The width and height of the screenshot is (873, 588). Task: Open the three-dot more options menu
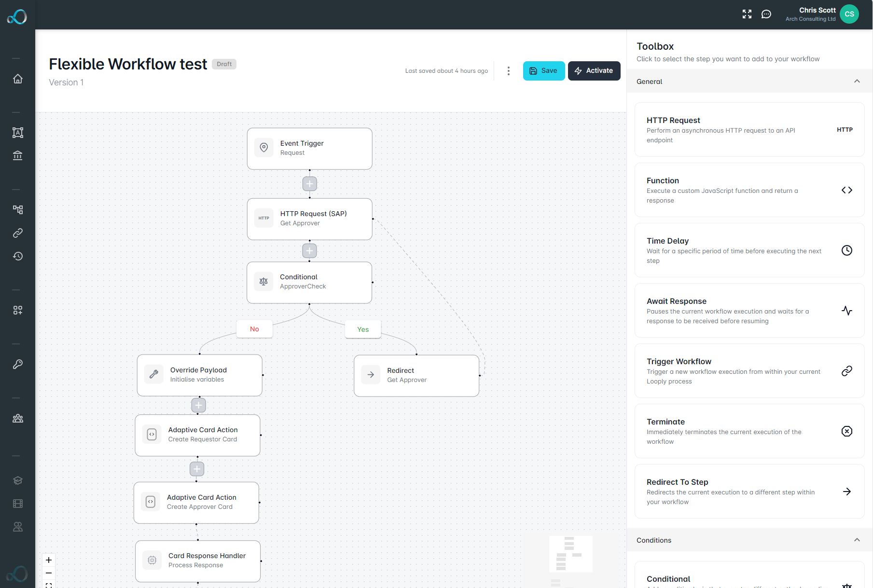click(508, 71)
